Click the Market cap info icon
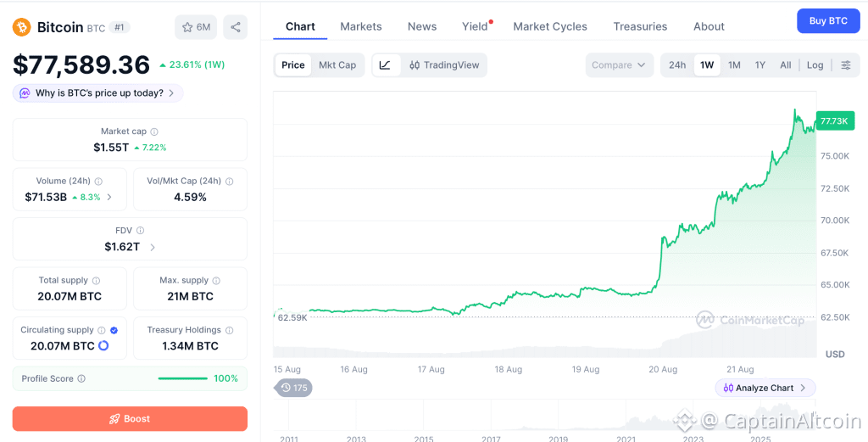868x442 pixels. point(154,131)
